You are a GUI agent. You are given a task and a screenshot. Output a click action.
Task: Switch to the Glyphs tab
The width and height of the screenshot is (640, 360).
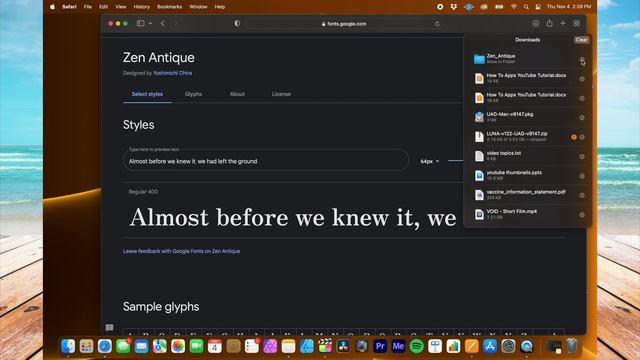click(193, 94)
